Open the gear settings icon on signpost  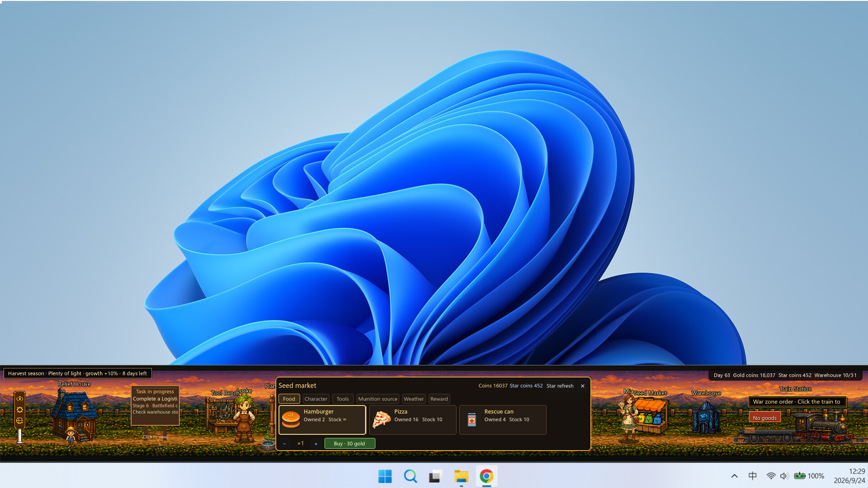19,410
